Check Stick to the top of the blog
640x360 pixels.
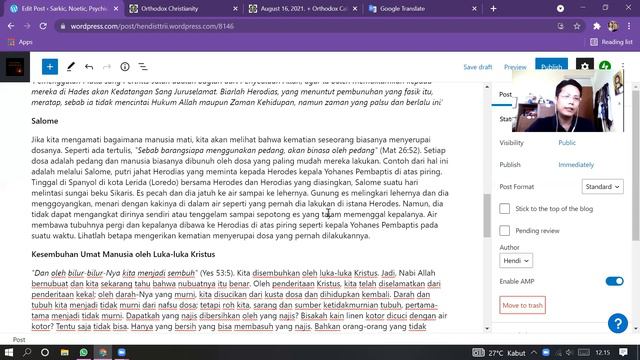tap(504, 209)
